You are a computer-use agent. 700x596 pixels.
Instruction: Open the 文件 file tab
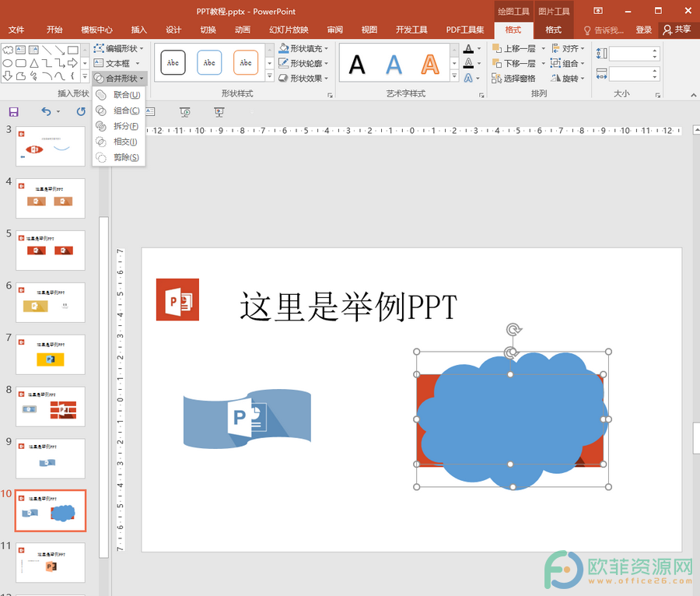pyautogui.click(x=16, y=30)
